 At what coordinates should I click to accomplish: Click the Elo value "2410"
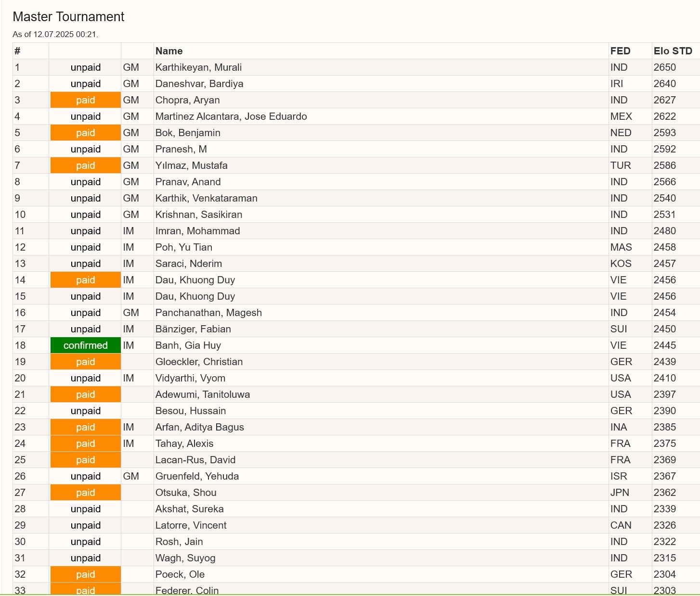coord(665,378)
